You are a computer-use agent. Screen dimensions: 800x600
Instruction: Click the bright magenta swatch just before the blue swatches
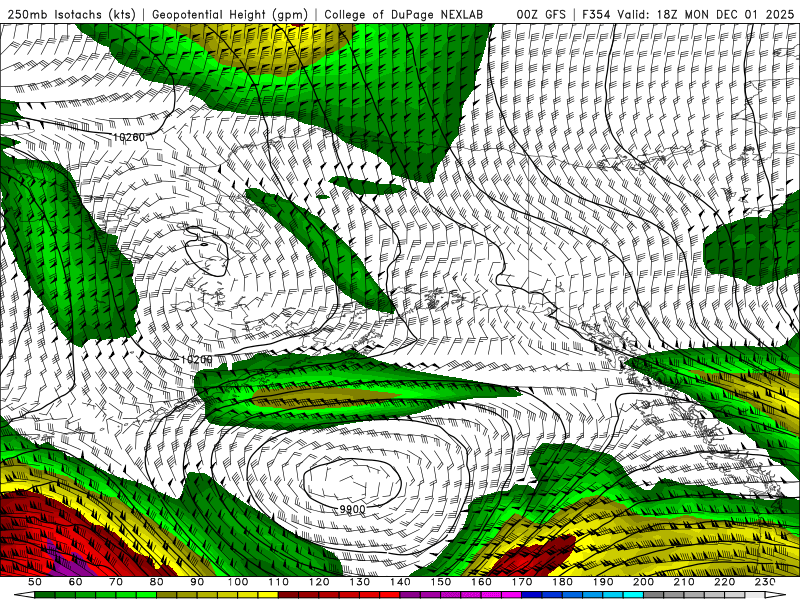pos(512,596)
